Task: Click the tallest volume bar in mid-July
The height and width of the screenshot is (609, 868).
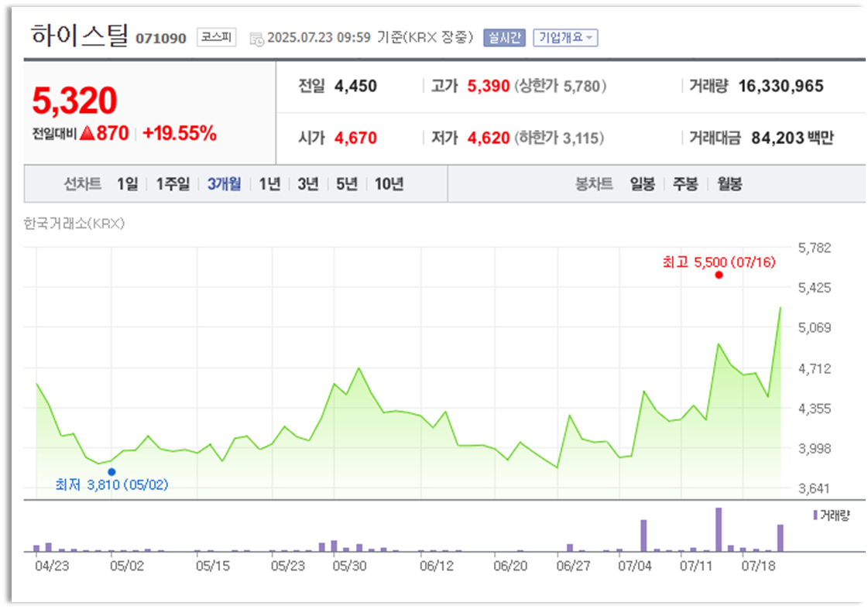Action: point(719,529)
